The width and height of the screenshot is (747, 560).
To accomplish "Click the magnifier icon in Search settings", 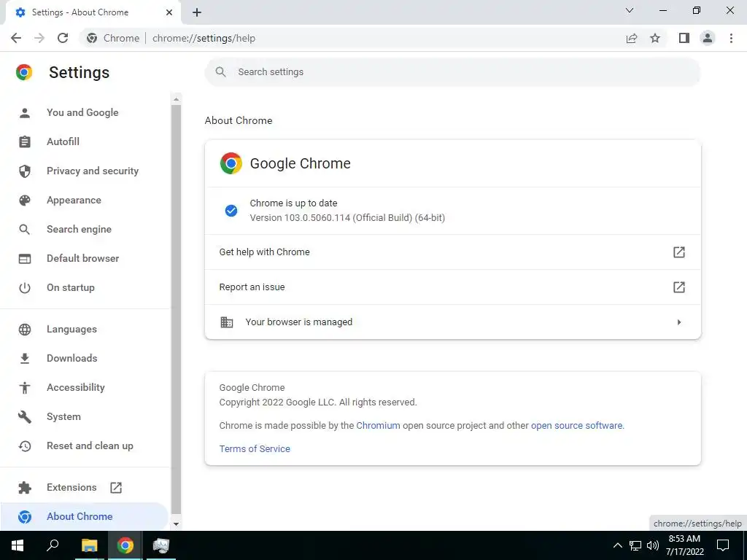I will coord(220,72).
